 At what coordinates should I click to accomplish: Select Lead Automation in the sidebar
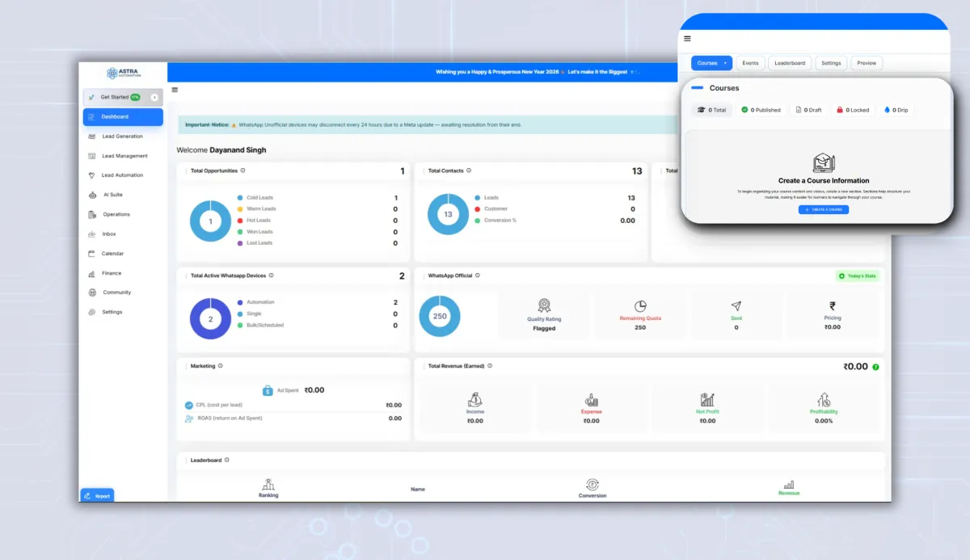click(x=123, y=175)
